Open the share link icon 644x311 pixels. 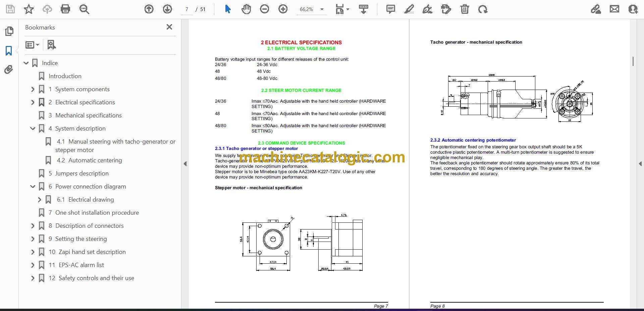[x=596, y=9]
